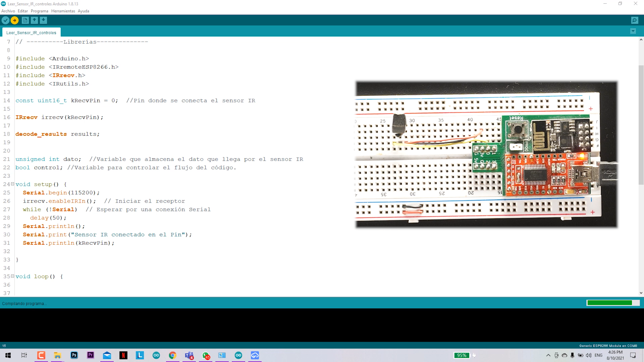Collapse the void setup() code block
This screenshot has height=362, width=644.
12,184
